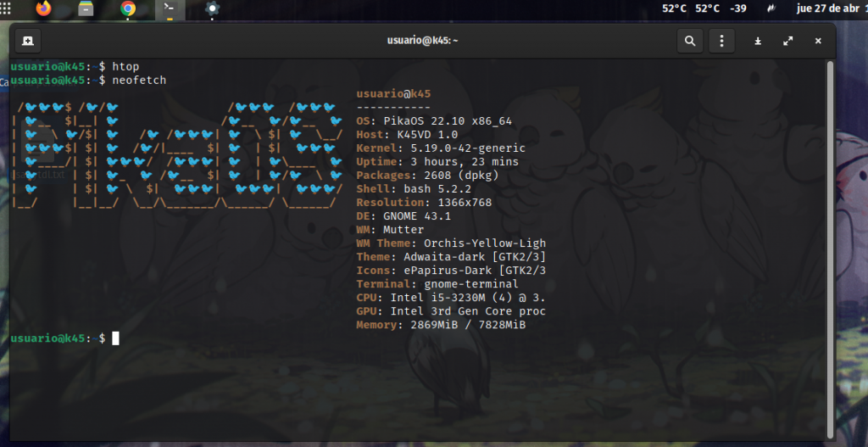
Task: Close the terminal window
Action: pyautogui.click(x=818, y=41)
